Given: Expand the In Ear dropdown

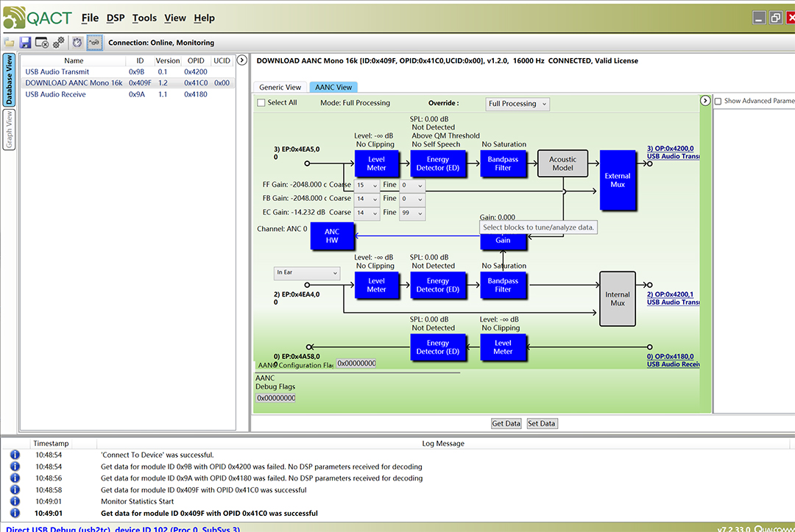Looking at the screenshot, I should coord(307,273).
